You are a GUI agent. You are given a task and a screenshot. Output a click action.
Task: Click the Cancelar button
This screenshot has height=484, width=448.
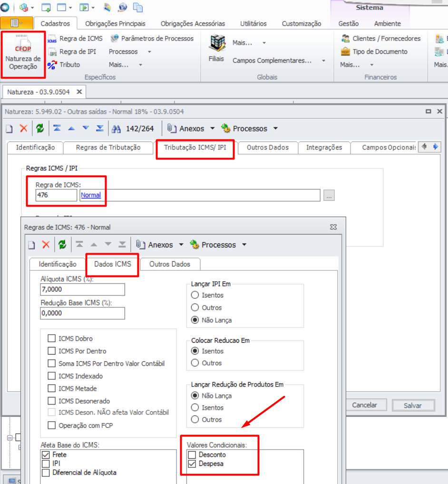coord(365,405)
